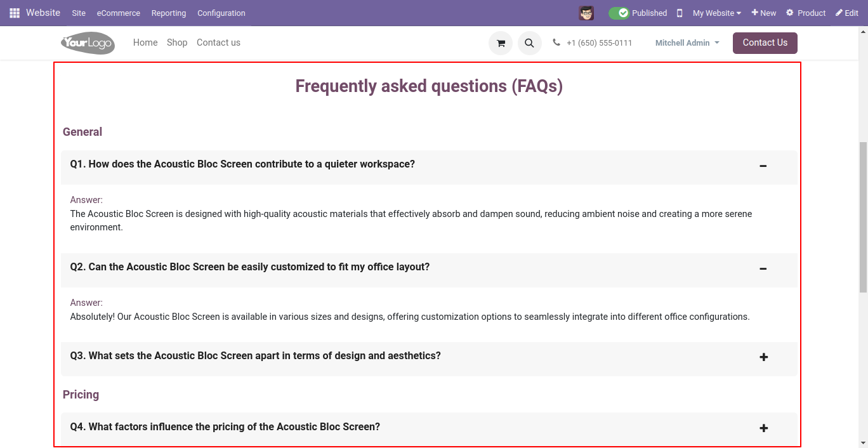Click the Q3 design and aesthetics question
868x448 pixels.
pos(255,356)
